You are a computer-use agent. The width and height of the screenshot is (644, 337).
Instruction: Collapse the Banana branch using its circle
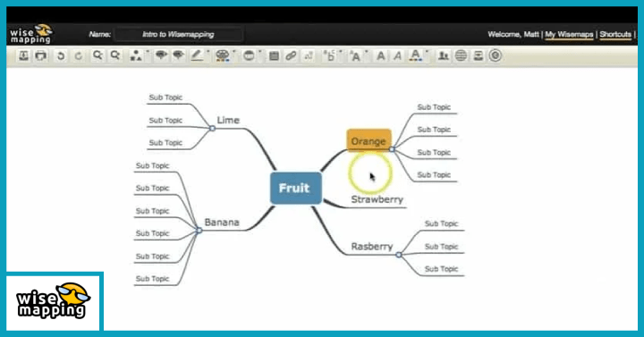click(x=199, y=231)
